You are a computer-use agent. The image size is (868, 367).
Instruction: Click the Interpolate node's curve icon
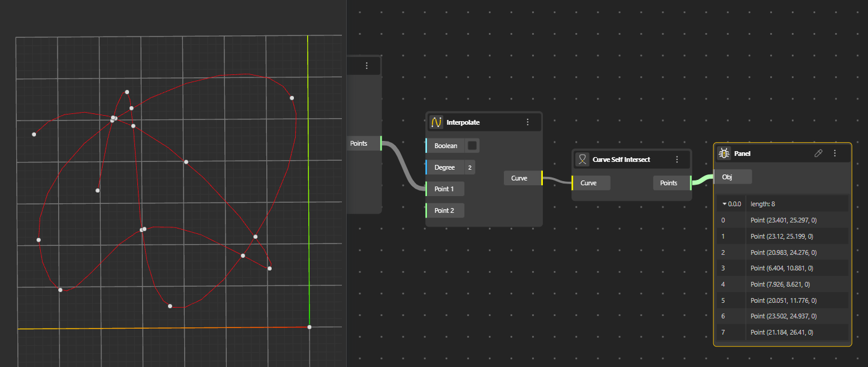(x=436, y=122)
